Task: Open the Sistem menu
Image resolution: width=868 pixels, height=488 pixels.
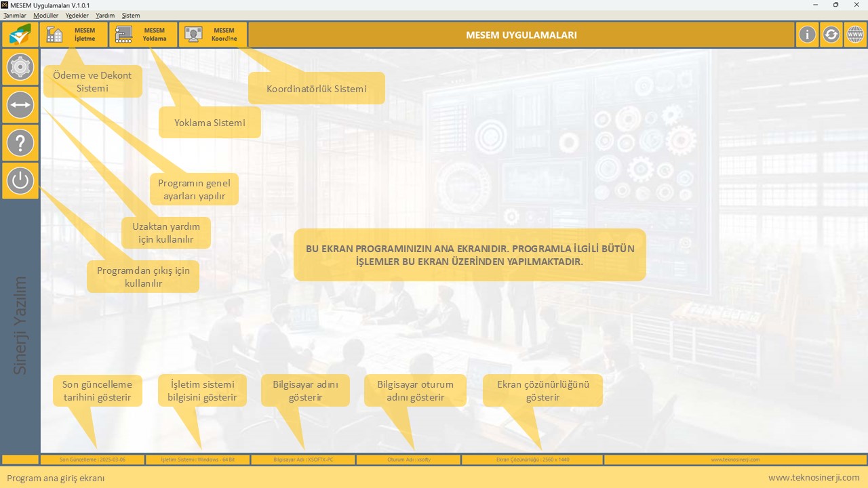Action: (131, 16)
